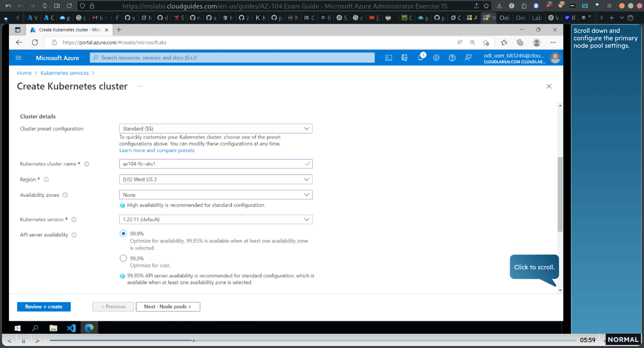Go to Home breadcrumb

coord(24,73)
